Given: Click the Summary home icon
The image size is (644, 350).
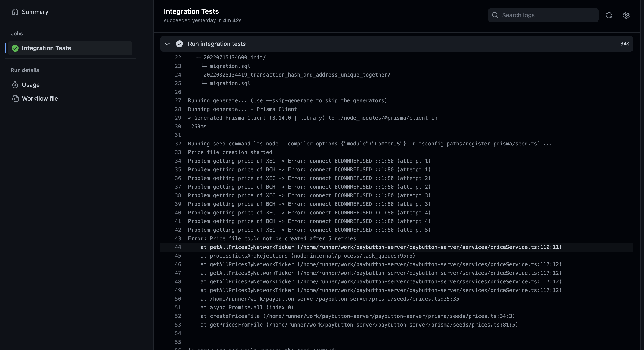Looking at the screenshot, I should [15, 12].
